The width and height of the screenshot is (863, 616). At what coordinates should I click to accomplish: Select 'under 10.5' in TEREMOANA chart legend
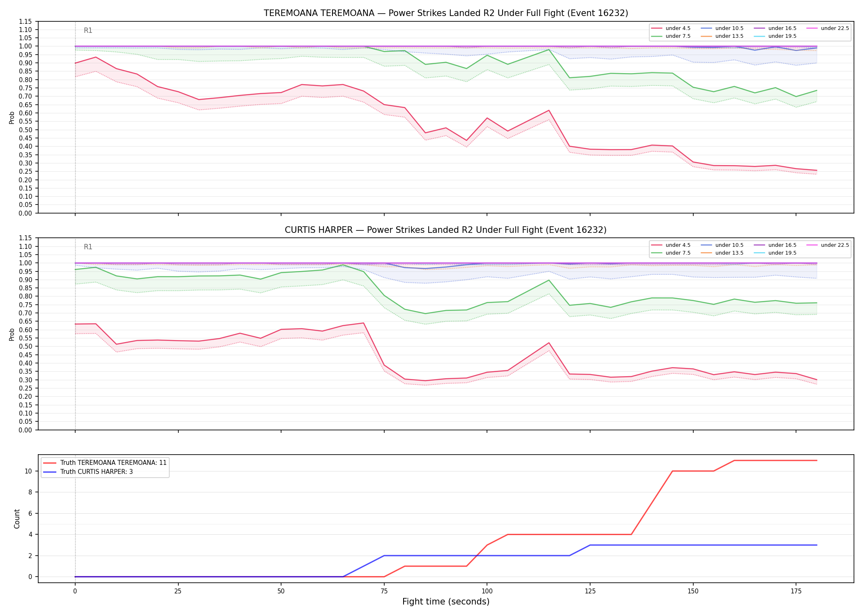tap(722, 28)
